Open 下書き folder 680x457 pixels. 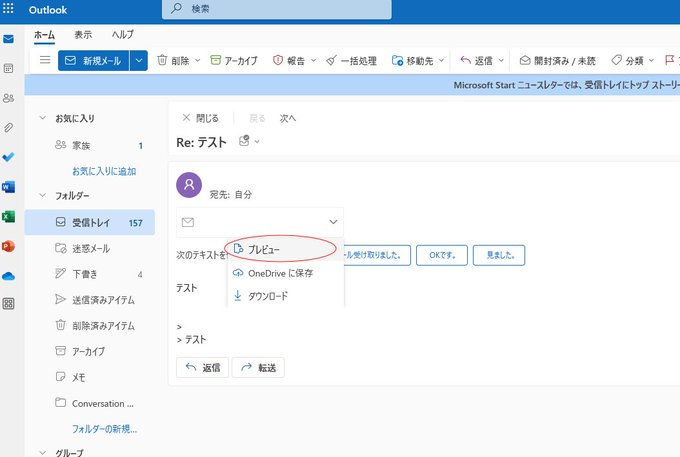[90, 274]
